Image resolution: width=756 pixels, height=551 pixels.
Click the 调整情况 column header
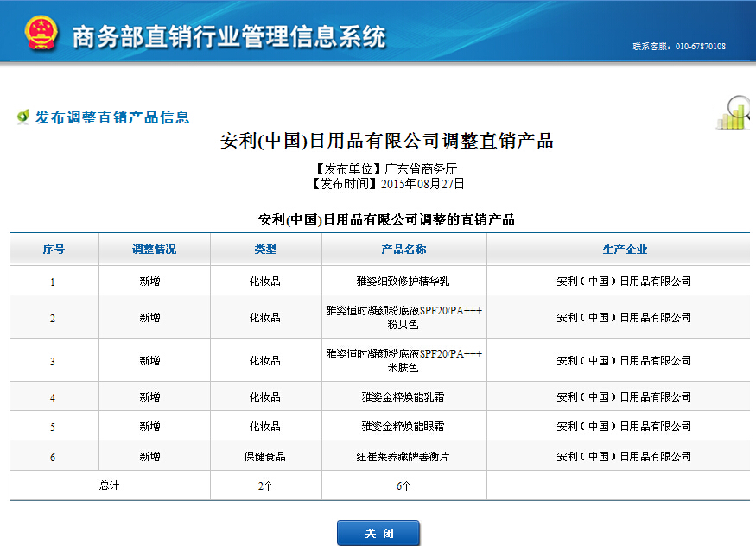154,250
